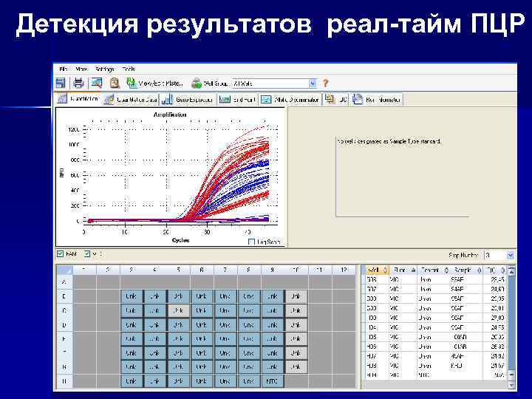This screenshot has height=399, width=532.
Task: Select the Unk well in row H column 3
Action: (131, 381)
